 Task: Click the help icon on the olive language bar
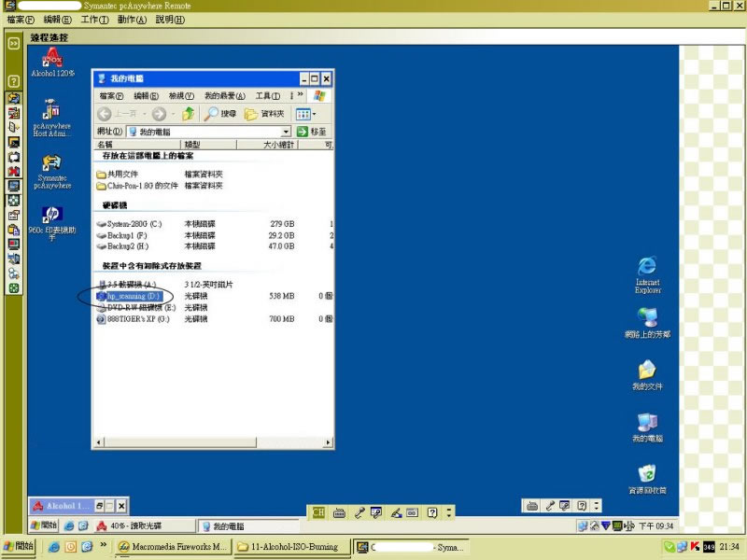point(432,512)
